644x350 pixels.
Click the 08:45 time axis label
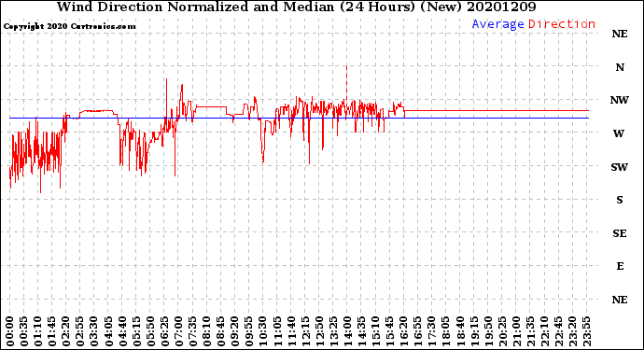221,331
